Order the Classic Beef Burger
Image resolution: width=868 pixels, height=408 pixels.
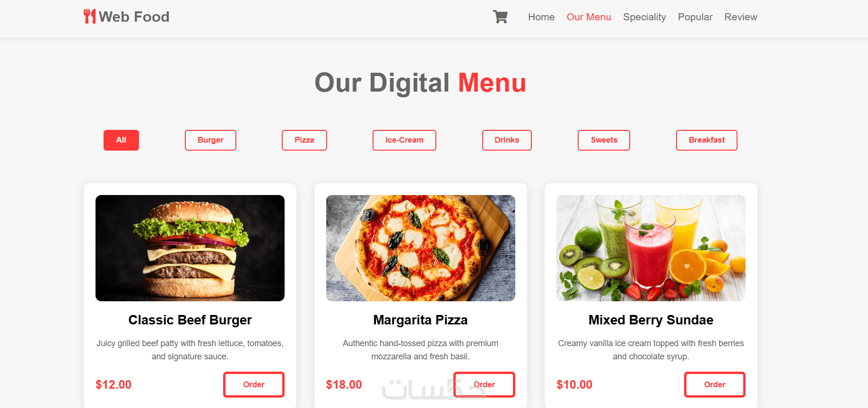[x=254, y=384]
